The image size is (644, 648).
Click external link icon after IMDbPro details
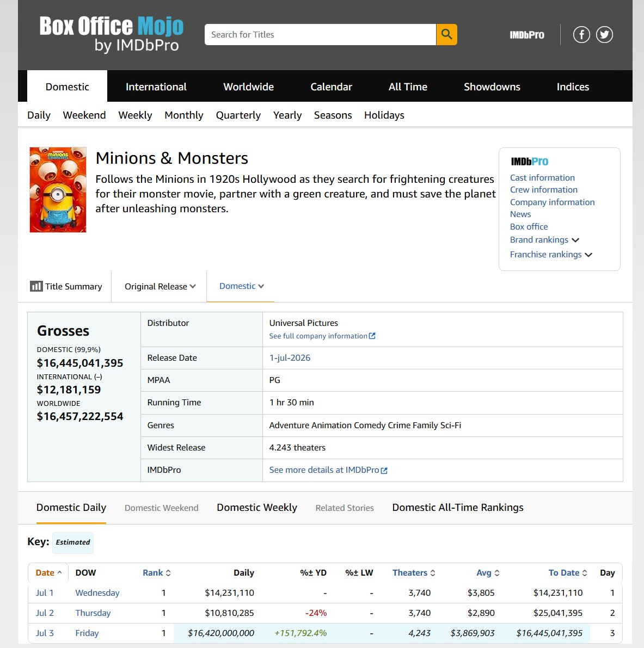point(384,470)
